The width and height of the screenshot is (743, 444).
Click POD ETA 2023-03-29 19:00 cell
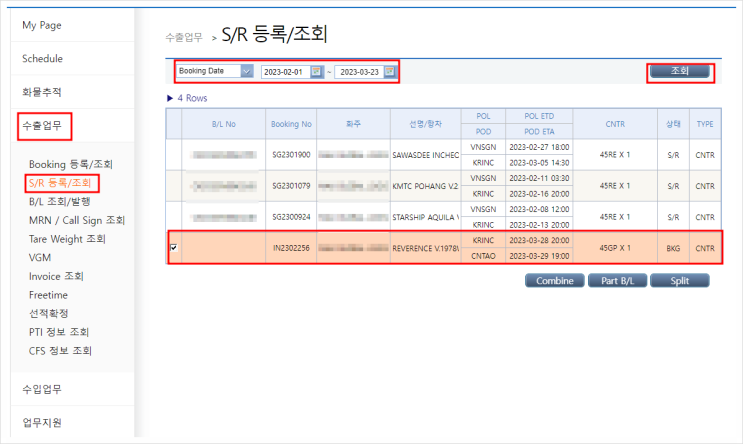(x=539, y=256)
